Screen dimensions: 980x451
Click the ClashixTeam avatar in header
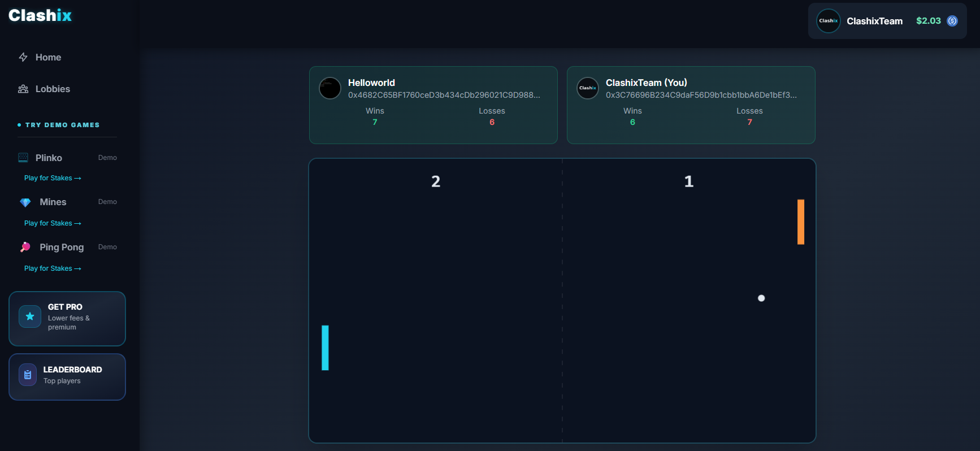[x=829, y=21]
